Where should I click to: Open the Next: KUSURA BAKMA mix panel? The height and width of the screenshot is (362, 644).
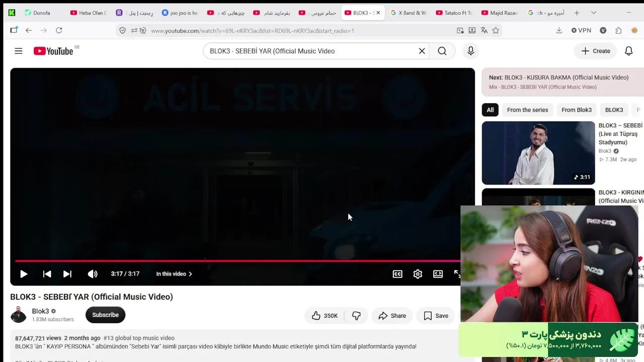point(562,82)
